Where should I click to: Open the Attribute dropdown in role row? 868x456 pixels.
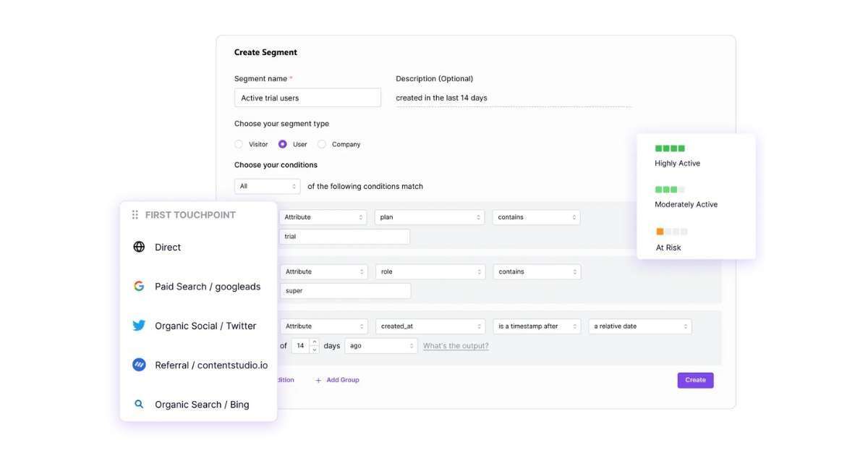click(323, 271)
